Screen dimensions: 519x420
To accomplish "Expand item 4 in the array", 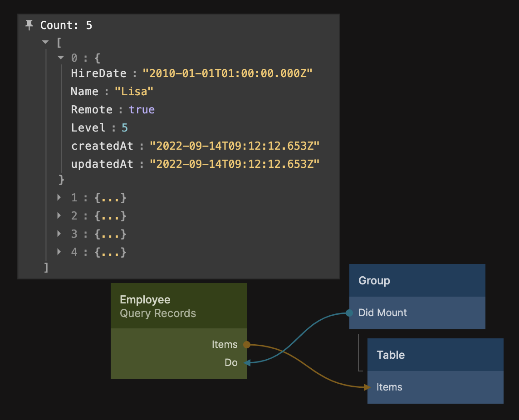I will 59,252.
